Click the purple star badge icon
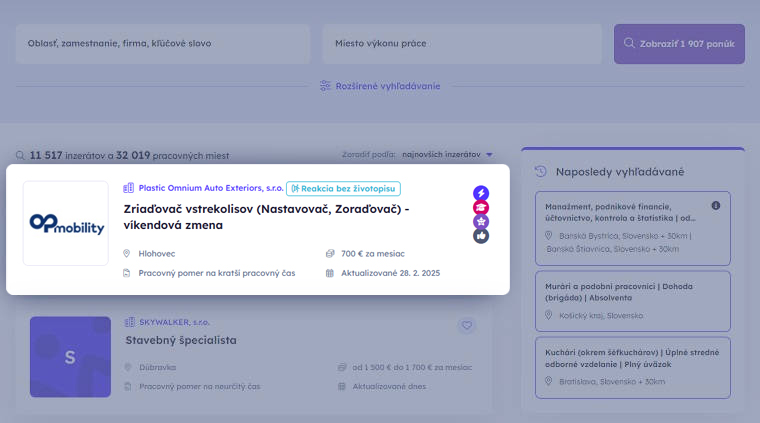Screen dimensions: 760x423 [481, 222]
